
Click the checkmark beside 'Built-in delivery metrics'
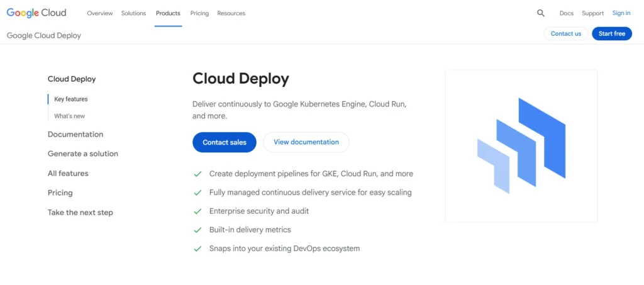pos(198,230)
